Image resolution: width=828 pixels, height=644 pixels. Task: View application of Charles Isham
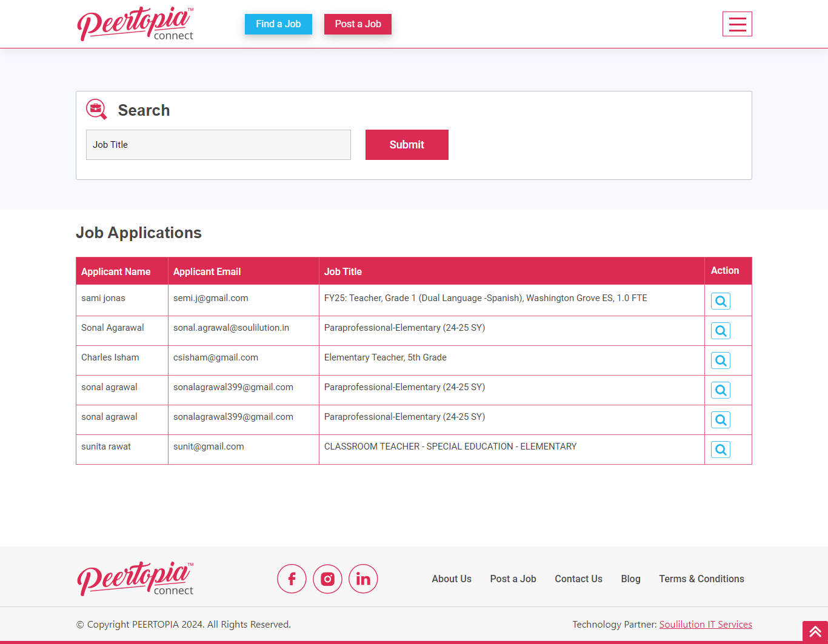[721, 360]
